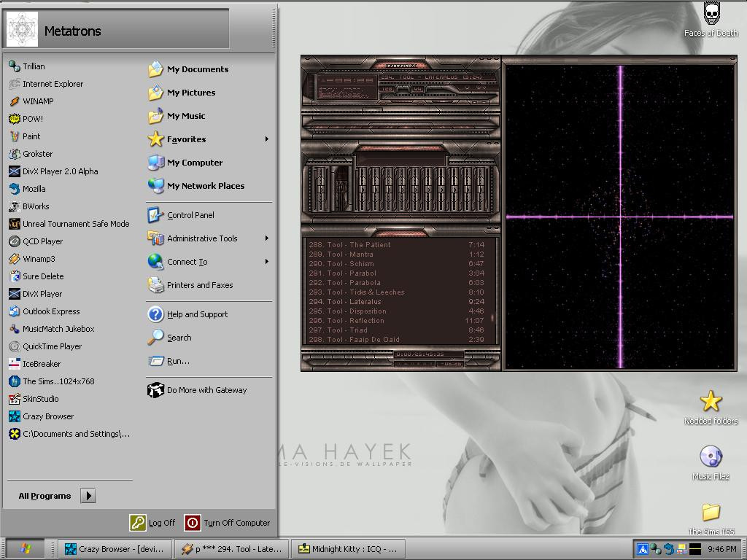The height and width of the screenshot is (560, 747).
Task: Select playlist track 293 Ticks & Leeches
Action: pyautogui.click(x=397, y=292)
